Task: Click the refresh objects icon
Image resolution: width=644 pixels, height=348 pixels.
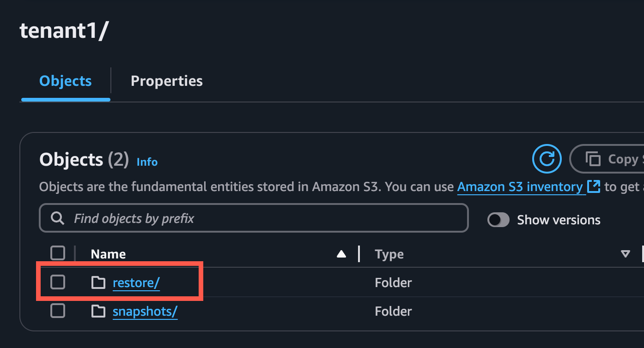Action: (x=547, y=159)
